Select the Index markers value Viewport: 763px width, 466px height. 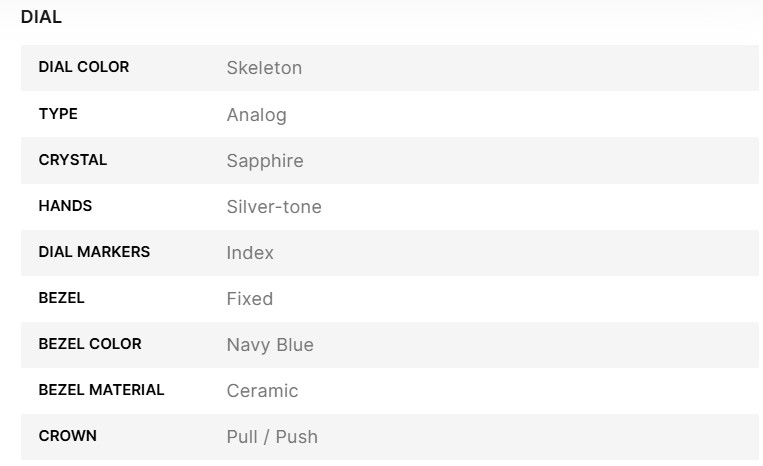tap(250, 253)
